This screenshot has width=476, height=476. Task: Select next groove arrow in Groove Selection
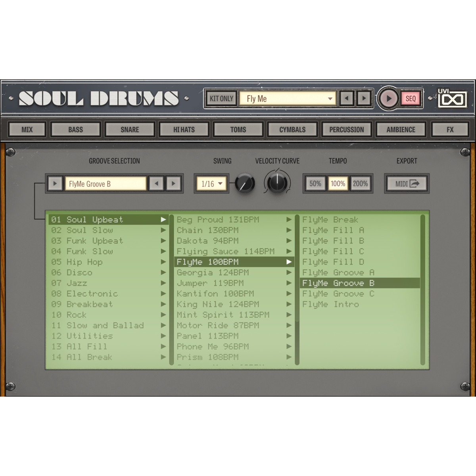[x=173, y=184]
